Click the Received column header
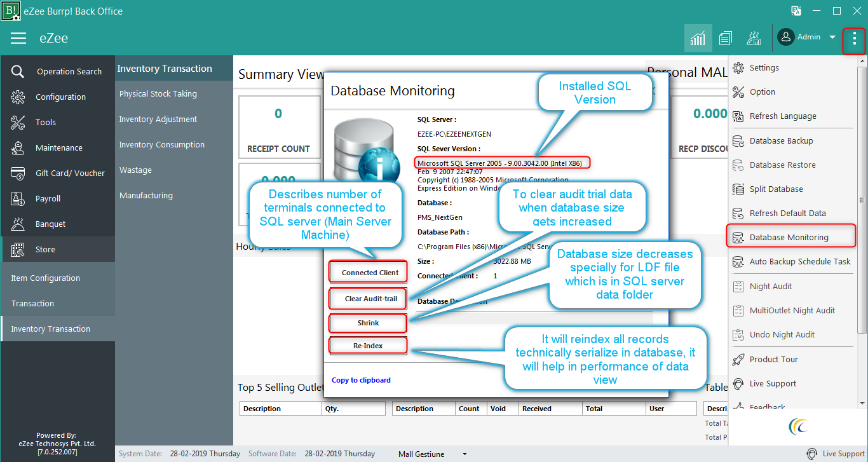 [x=550, y=409]
